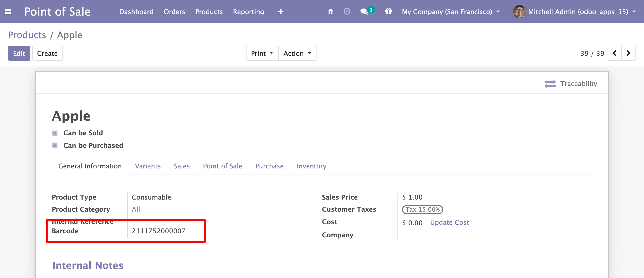Click the plus icon in top menu

click(281, 12)
